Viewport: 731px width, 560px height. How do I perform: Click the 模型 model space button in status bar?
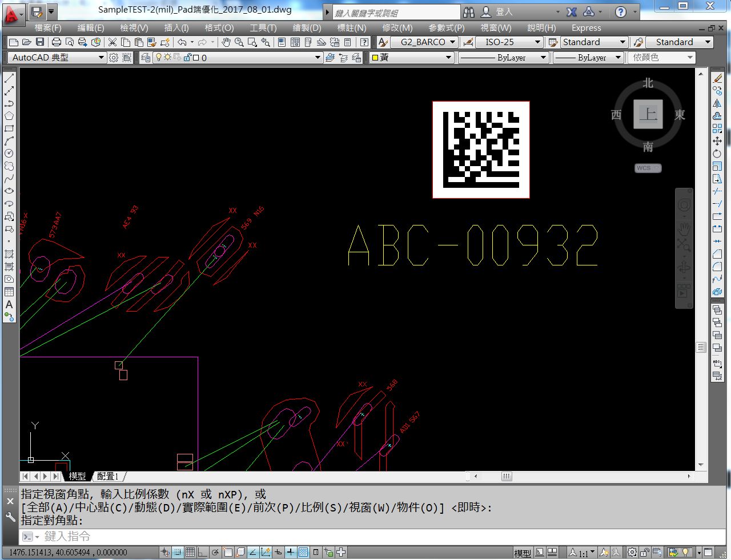[x=523, y=553]
